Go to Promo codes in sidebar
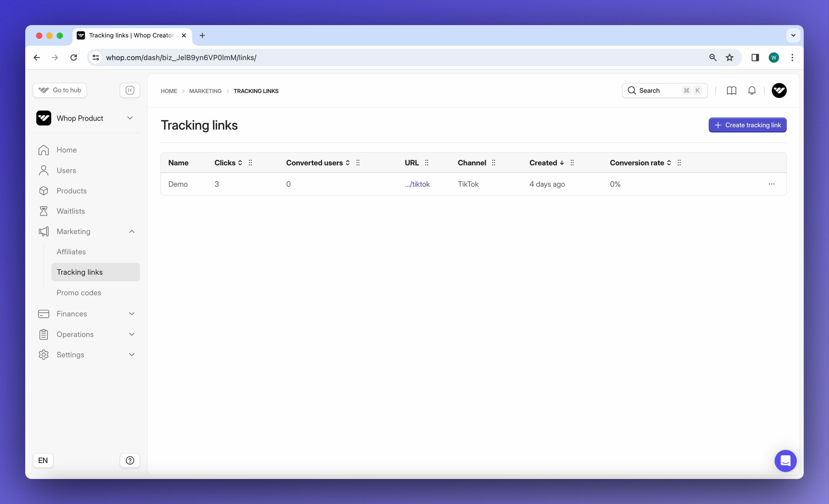The height and width of the screenshot is (504, 829). (79, 293)
